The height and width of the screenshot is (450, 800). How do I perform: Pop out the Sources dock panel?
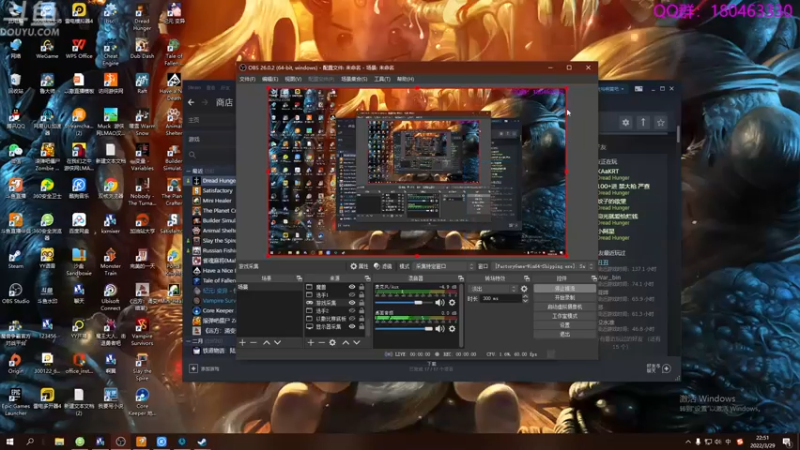(x=367, y=279)
